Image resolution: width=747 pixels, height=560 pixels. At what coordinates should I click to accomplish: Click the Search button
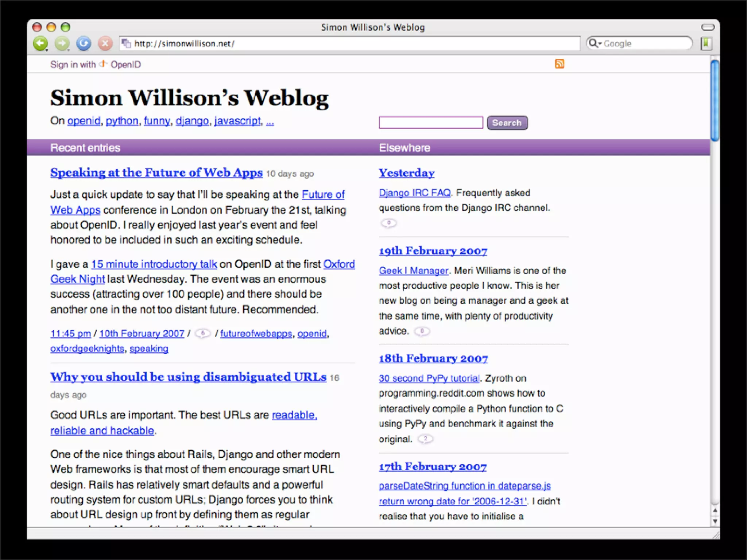click(507, 123)
